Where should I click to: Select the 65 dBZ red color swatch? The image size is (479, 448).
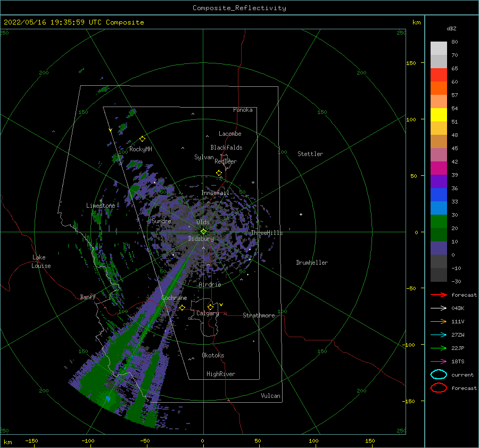[x=439, y=75]
